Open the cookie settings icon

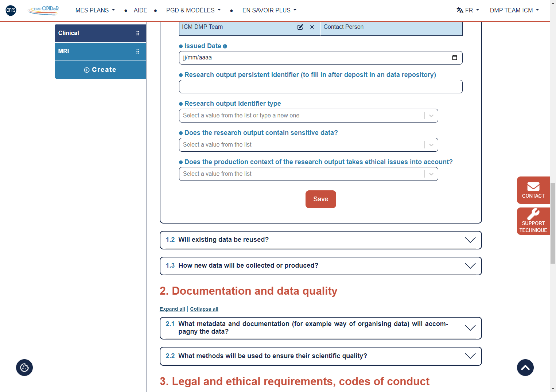[x=24, y=368]
